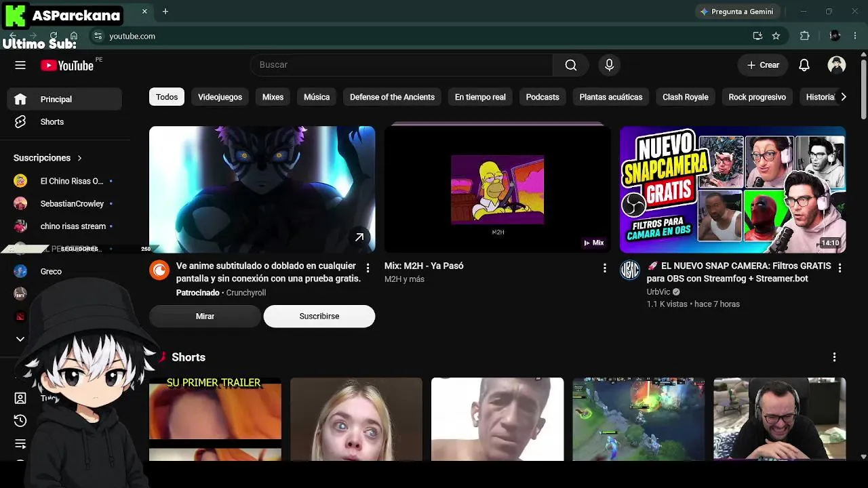
Task: Open the shirtless man short
Action: pyautogui.click(x=497, y=419)
